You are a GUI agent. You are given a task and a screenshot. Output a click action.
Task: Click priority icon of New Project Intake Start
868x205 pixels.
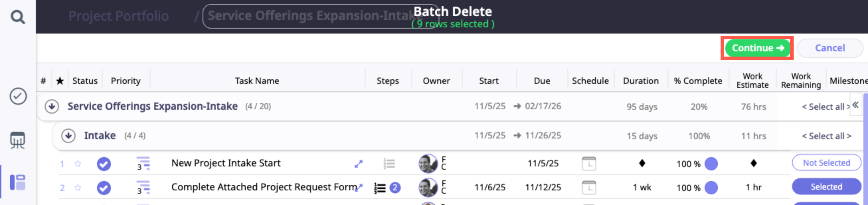(143, 164)
